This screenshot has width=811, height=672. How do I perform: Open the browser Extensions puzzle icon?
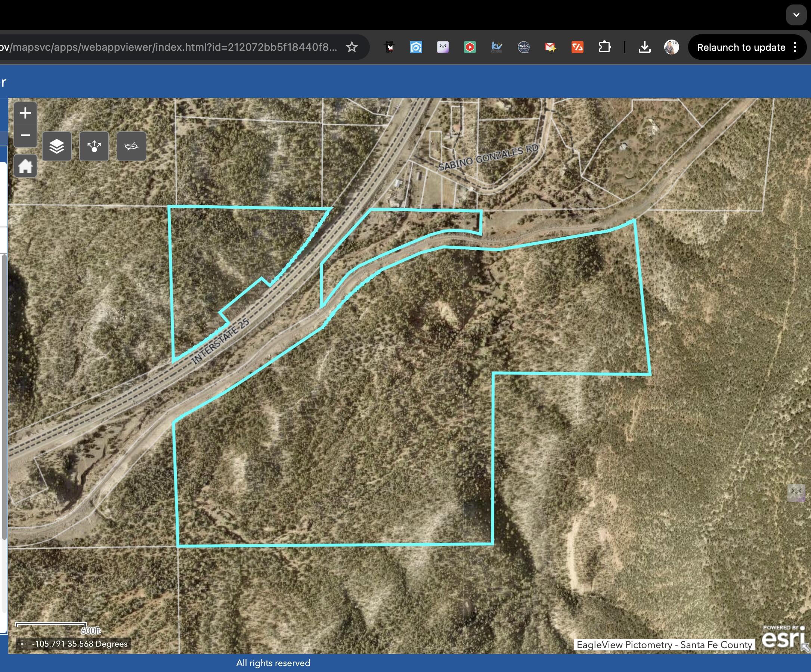605,47
